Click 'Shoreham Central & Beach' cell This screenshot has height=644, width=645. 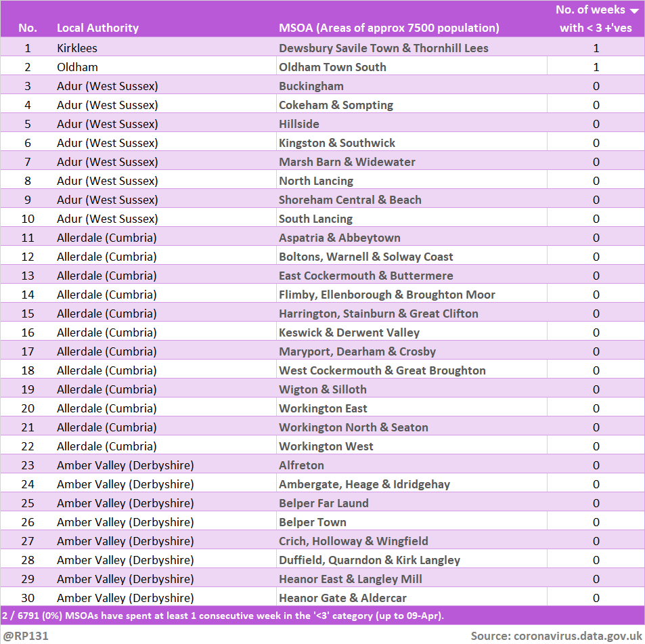pyautogui.click(x=350, y=200)
